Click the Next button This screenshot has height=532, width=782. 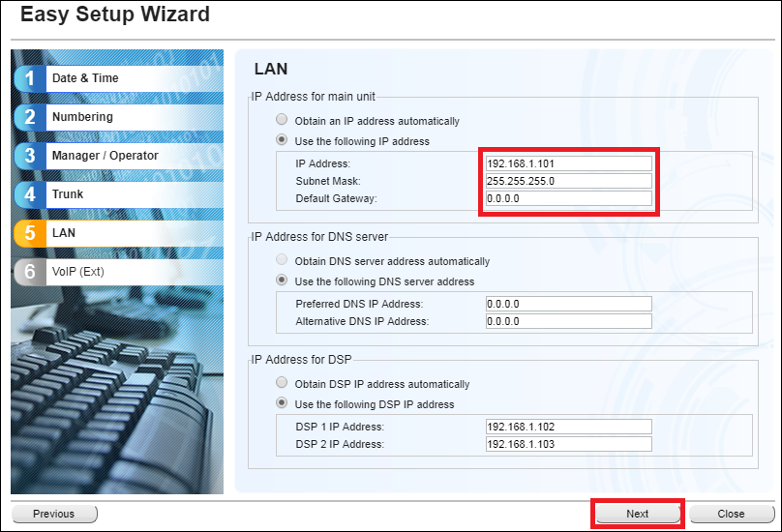click(638, 514)
